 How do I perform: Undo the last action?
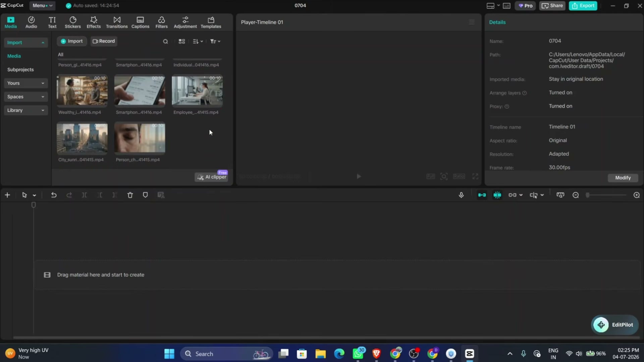pyautogui.click(x=54, y=195)
